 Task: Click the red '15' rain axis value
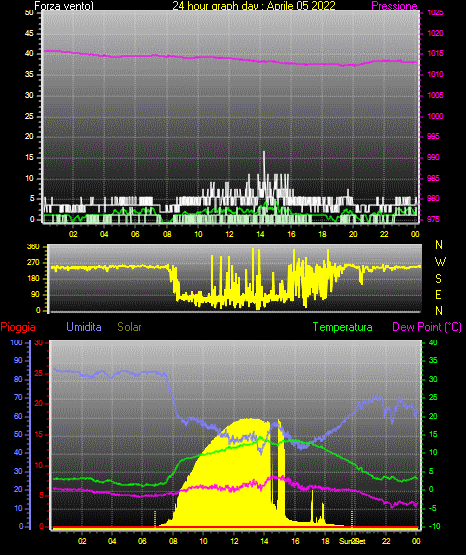pos(39,434)
